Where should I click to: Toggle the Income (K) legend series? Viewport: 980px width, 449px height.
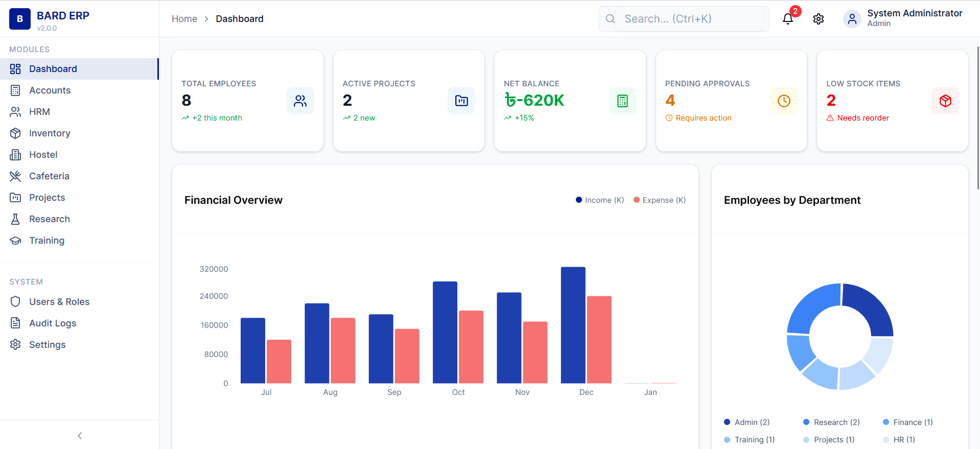(x=599, y=200)
